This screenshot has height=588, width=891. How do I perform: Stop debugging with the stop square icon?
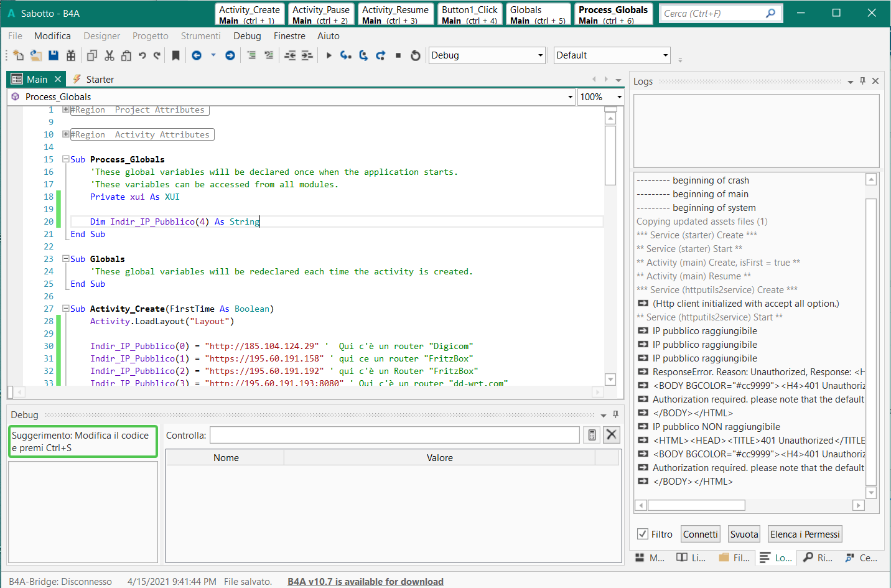point(398,55)
